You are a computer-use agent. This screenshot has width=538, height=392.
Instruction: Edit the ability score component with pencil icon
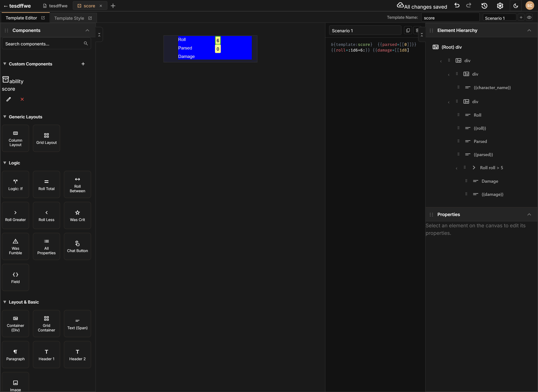9,99
